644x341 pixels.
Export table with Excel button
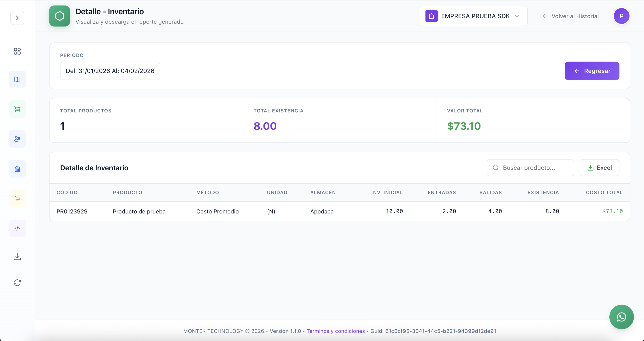coord(599,168)
